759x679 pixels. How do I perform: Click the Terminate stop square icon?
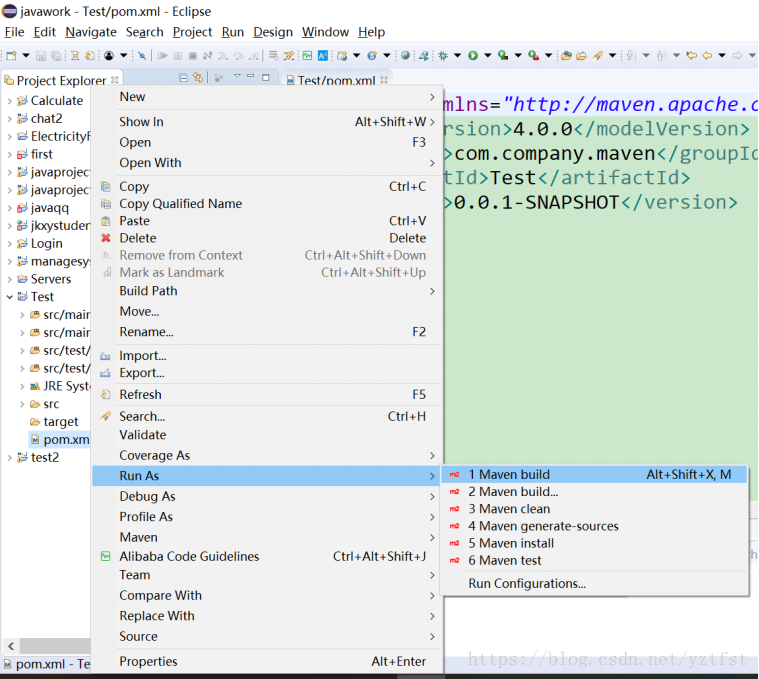pos(193,56)
